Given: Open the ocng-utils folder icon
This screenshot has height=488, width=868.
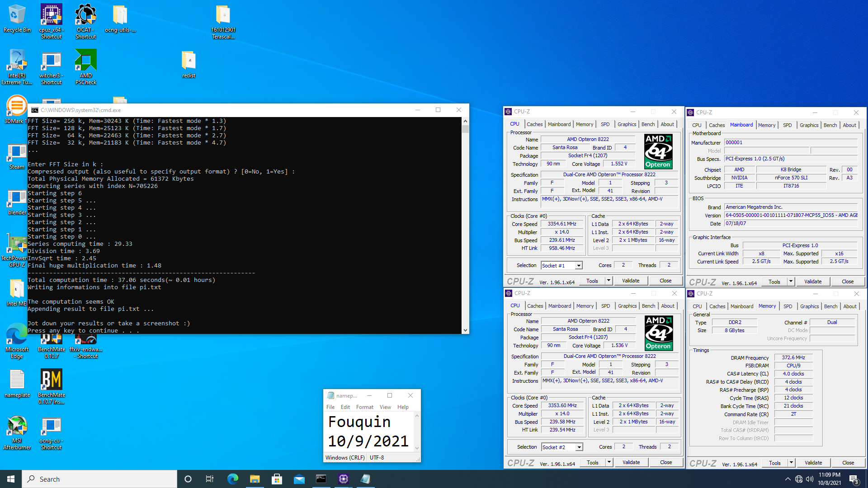Looking at the screenshot, I should pyautogui.click(x=120, y=19).
